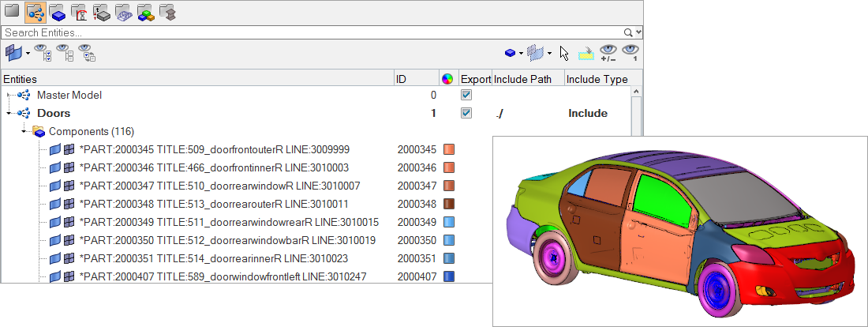Image resolution: width=868 pixels, height=327 pixels.
Task: Open the search options dropdown arrow
Action: (x=638, y=32)
